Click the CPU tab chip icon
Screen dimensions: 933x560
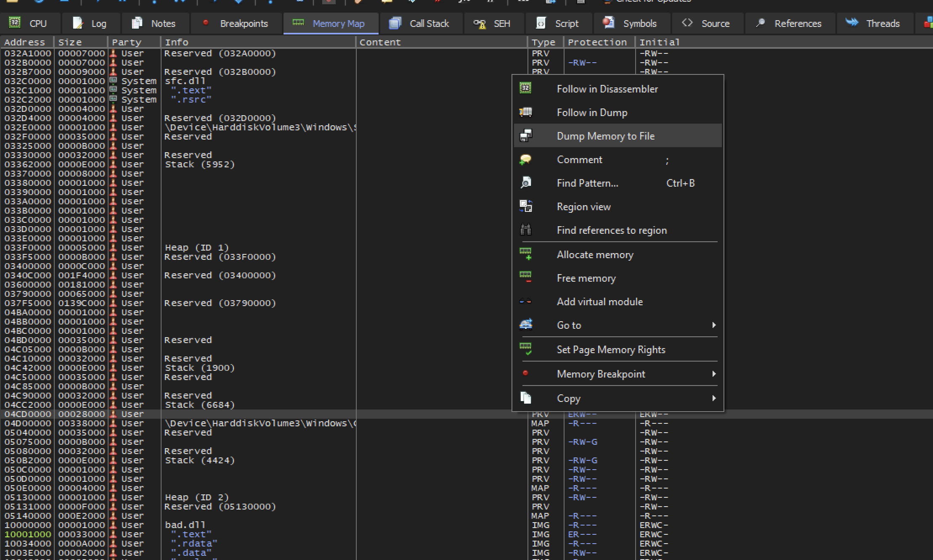15,23
